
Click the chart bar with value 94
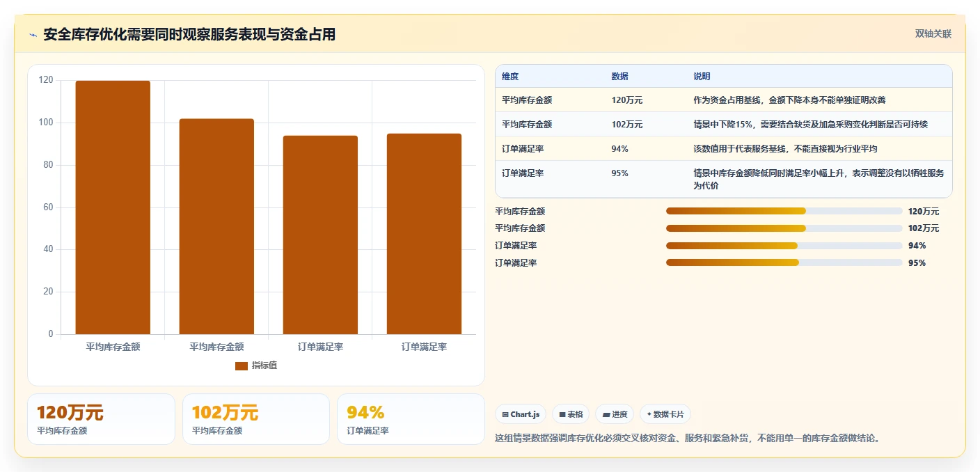click(320, 235)
